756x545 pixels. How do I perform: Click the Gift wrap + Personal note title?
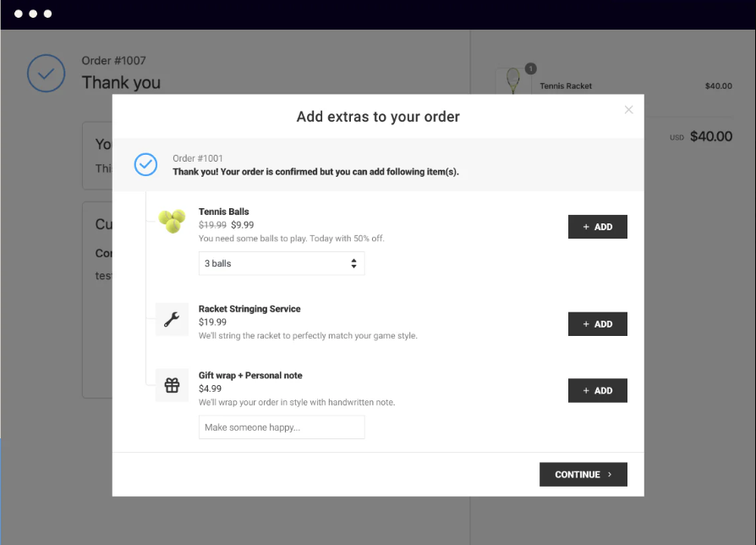[x=250, y=375]
